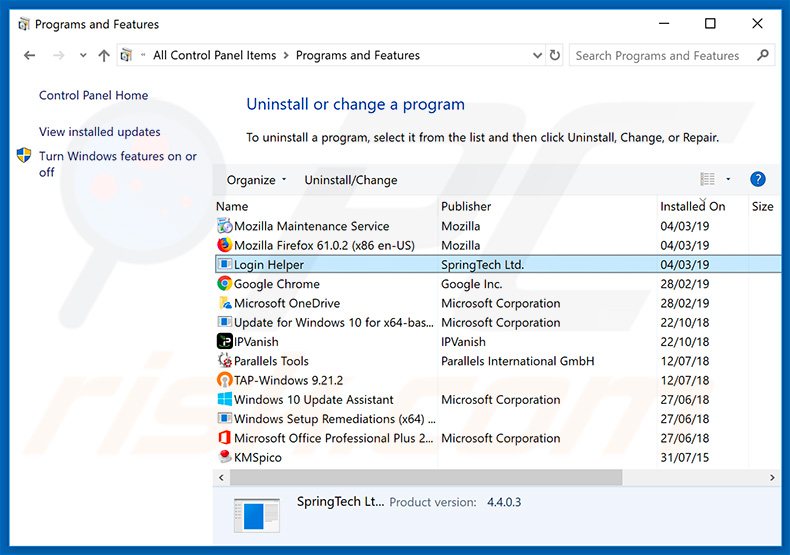Image resolution: width=790 pixels, height=555 pixels.
Task: Expand the address bar history dropdown
Action: 537,55
